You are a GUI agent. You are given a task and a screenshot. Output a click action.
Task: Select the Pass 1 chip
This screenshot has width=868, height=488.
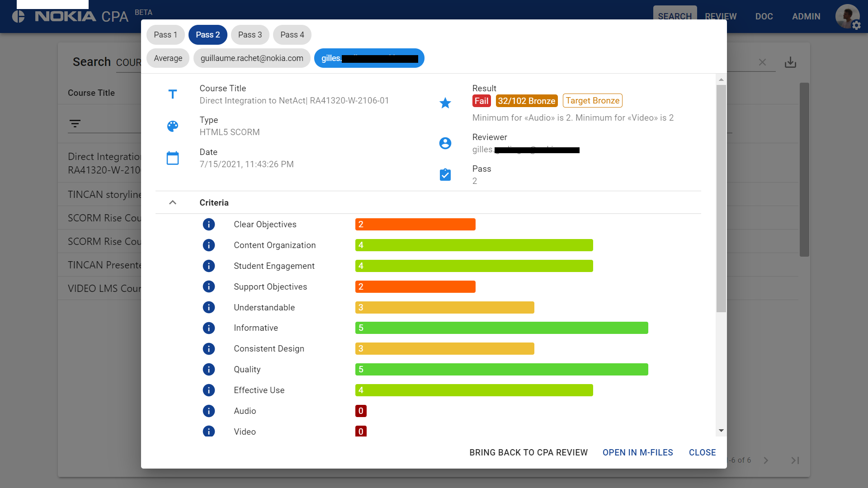[x=165, y=35]
